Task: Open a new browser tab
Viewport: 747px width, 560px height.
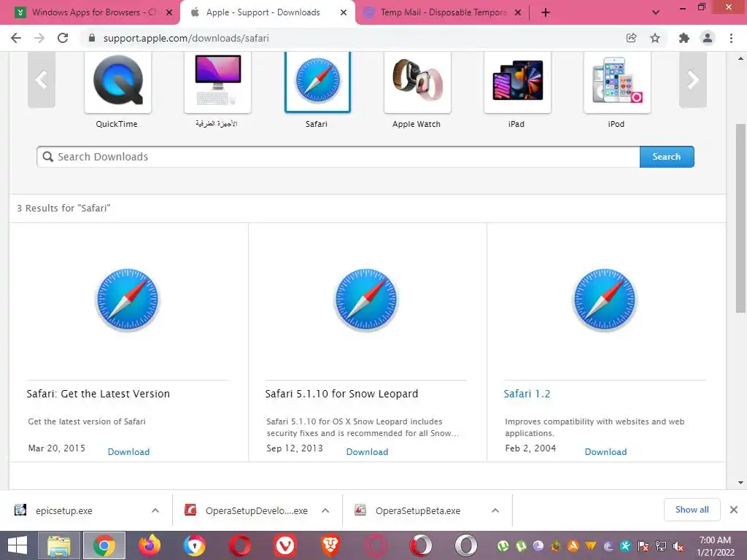Action: tap(546, 13)
